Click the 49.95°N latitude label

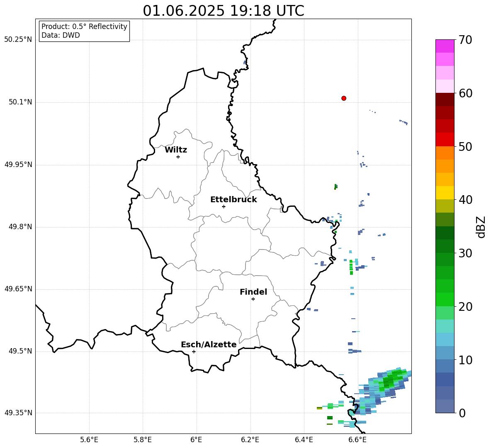pyautogui.click(x=18, y=165)
